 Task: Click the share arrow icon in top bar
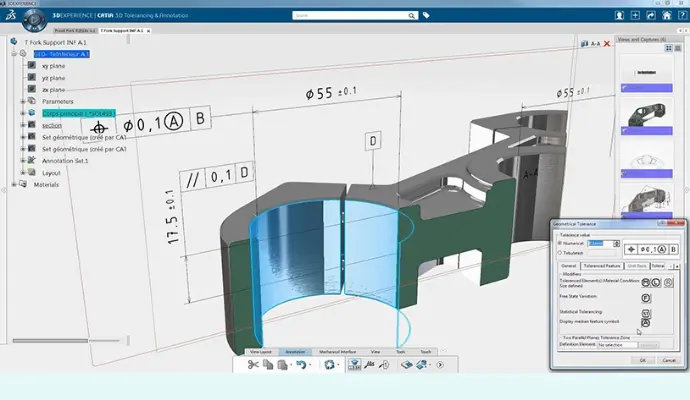click(651, 15)
